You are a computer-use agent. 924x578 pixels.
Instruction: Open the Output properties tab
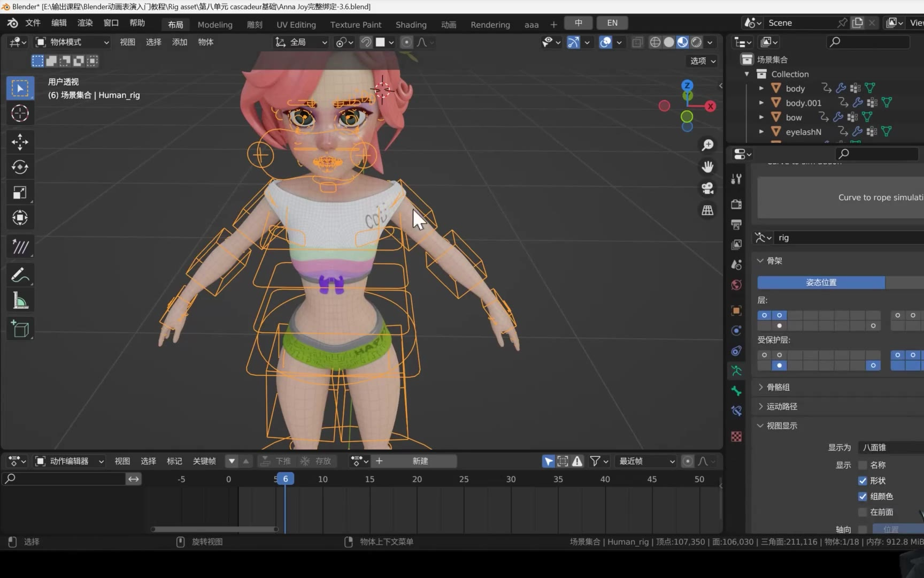click(736, 224)
